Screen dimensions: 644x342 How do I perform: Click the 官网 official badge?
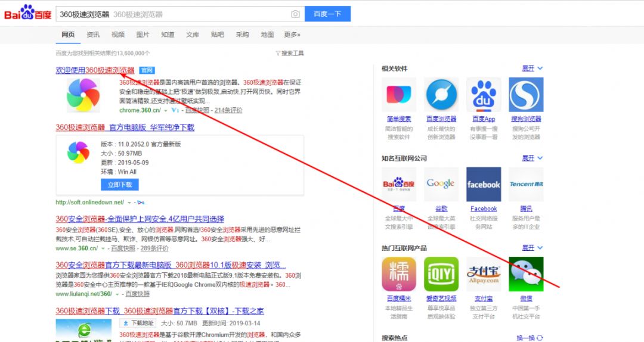147,70
